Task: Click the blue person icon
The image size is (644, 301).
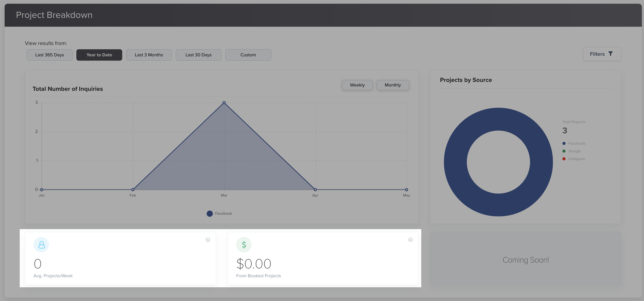Action: pyautogui.click(x=41, y=245)
